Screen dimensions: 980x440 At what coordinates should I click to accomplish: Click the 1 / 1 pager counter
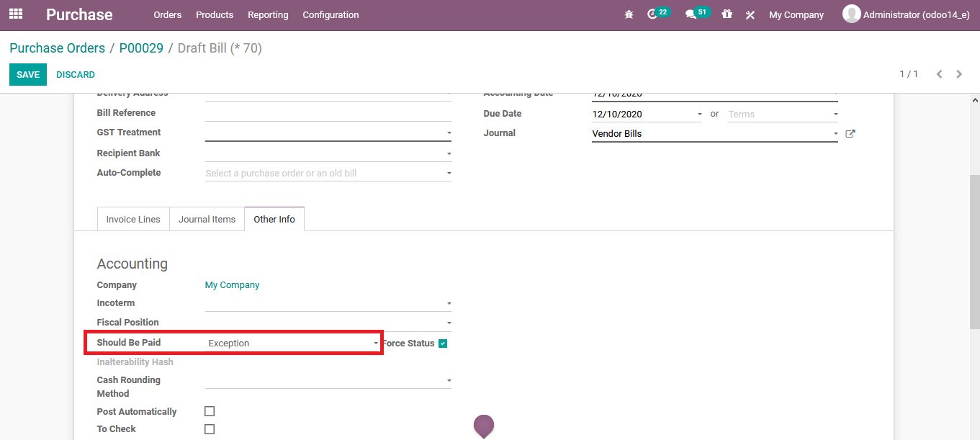(x=909, y=74)
